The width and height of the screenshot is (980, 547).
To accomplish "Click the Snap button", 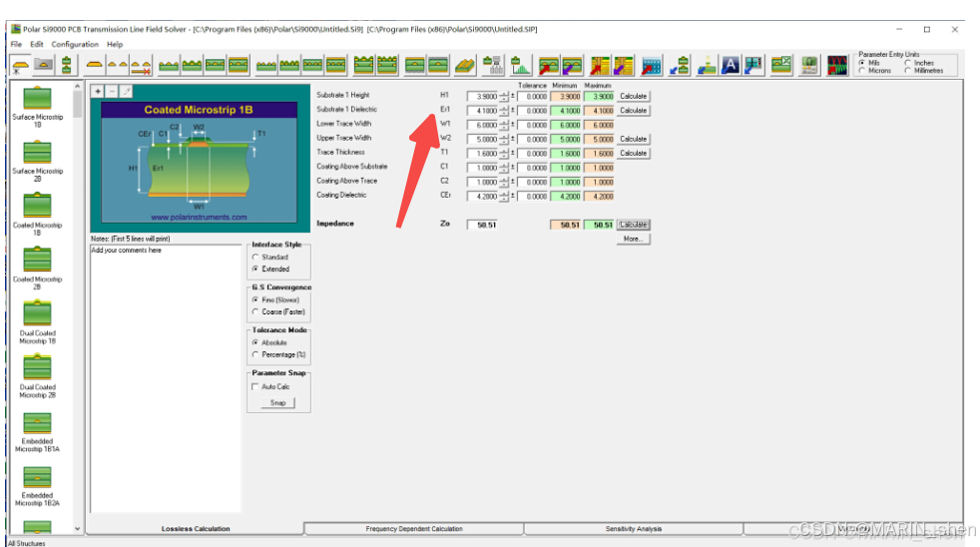I will pyautogui.click(x=278, y=403).
